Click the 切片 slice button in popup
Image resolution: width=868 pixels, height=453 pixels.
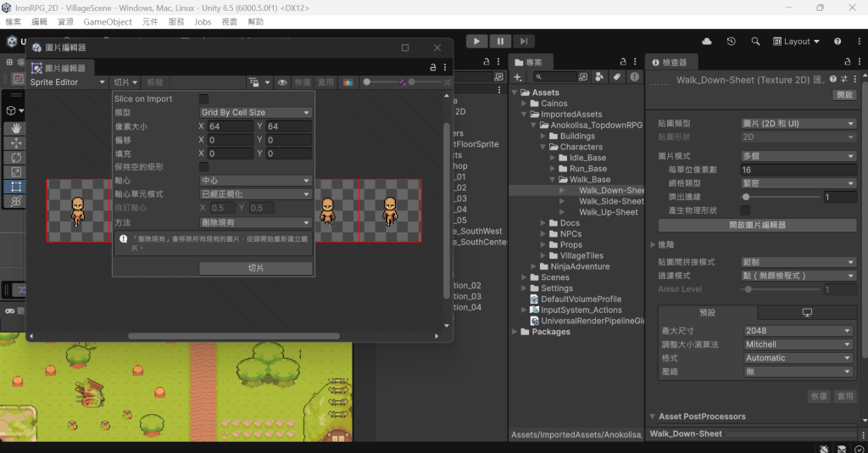[x=256, y=268]
